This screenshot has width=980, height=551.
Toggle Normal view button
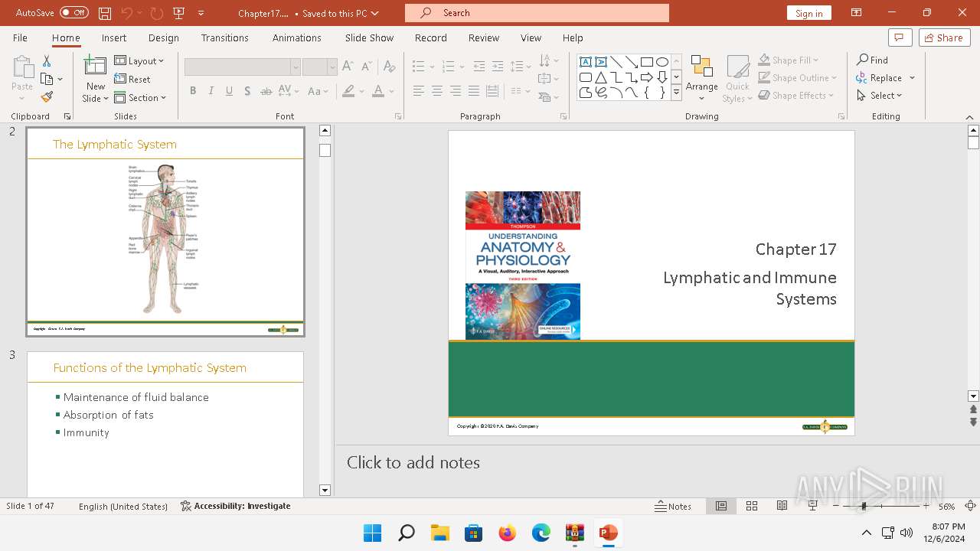[721, 506]
